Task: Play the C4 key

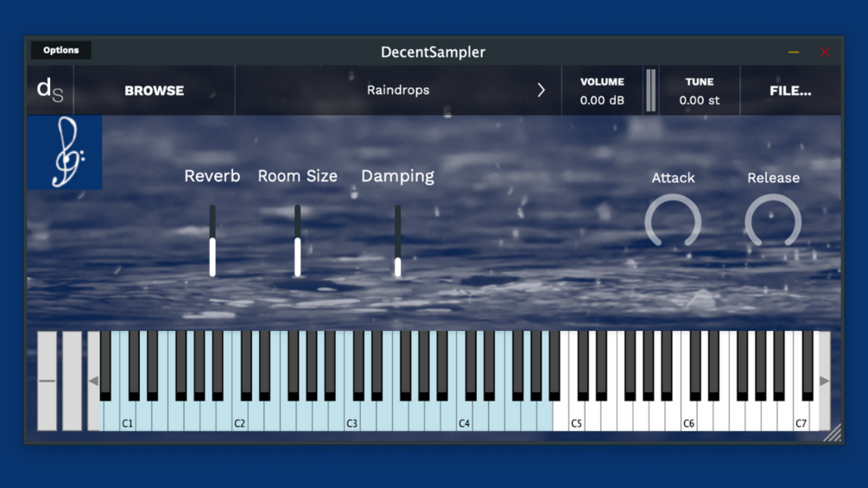Action: click(x=465, y=416)
